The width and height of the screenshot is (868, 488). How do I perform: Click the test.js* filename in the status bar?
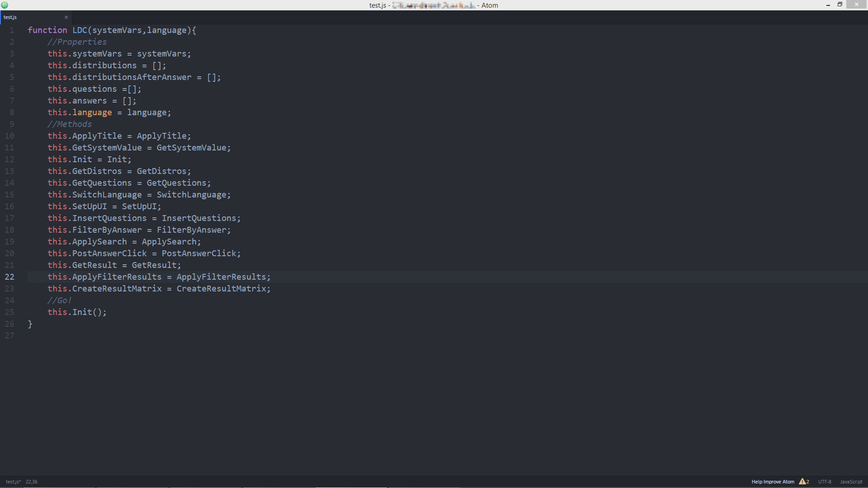point(13,482)
